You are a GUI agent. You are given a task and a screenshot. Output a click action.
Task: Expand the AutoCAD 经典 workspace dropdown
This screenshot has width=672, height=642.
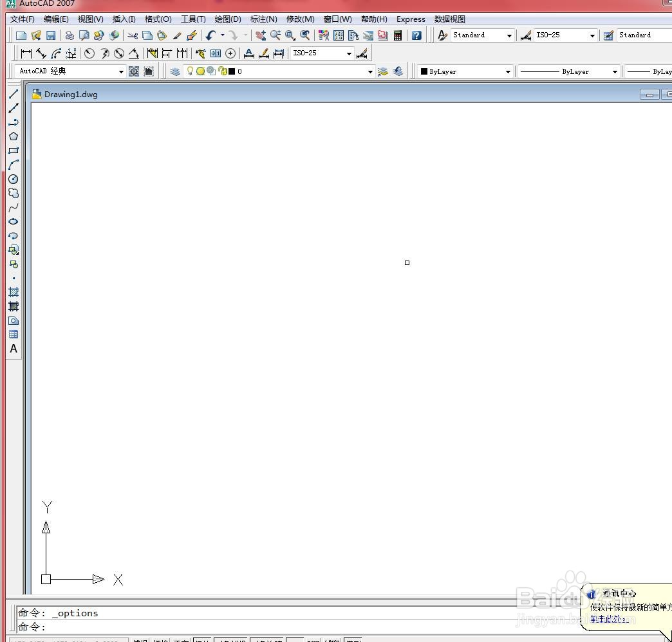pos(121,71)
